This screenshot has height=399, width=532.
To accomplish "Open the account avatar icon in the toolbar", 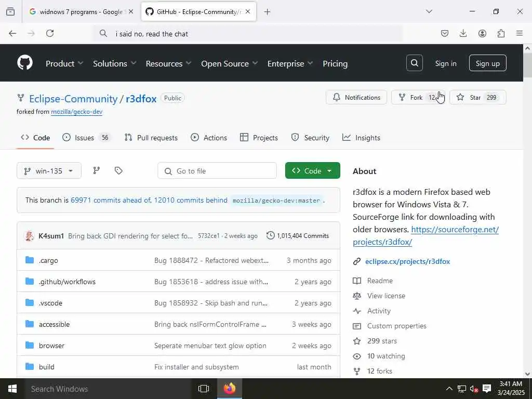I will pyautogui.click(x=482, y=33).
